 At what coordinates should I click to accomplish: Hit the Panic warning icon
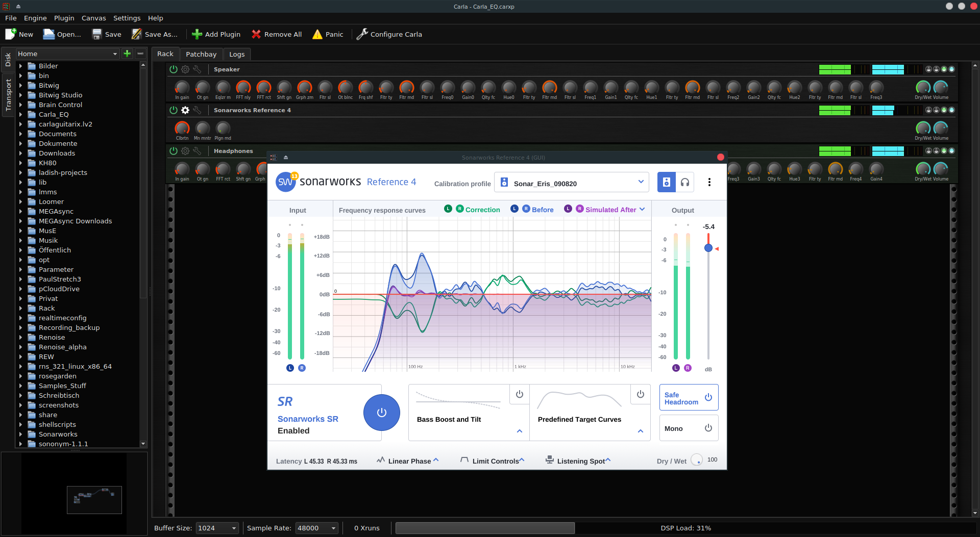coord(317,34)
